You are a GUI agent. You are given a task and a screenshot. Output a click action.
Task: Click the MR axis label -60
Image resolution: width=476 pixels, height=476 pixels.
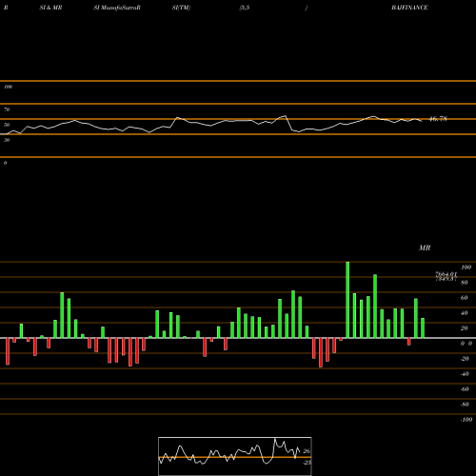pos(465,389)
